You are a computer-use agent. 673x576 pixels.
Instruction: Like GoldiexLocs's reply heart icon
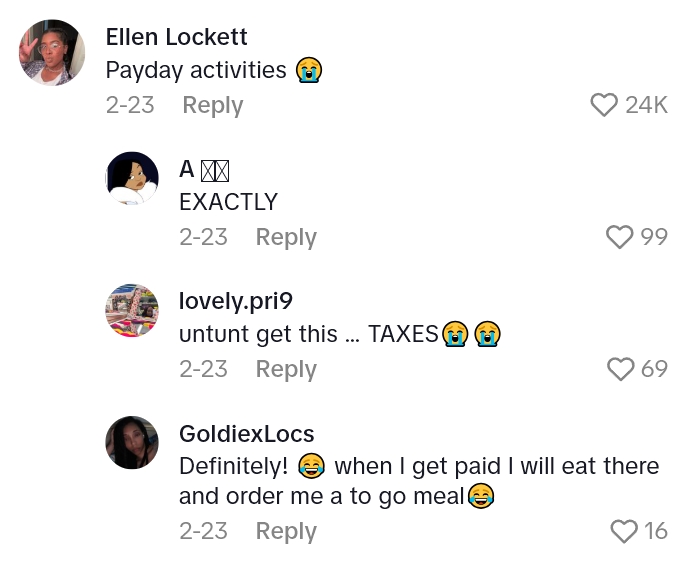tap(623, 531)
